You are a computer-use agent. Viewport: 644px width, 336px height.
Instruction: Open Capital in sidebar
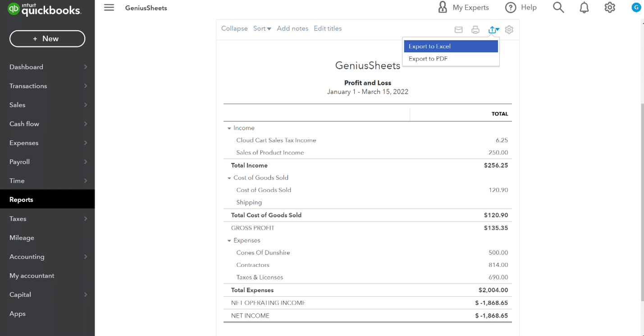point(47,294)
